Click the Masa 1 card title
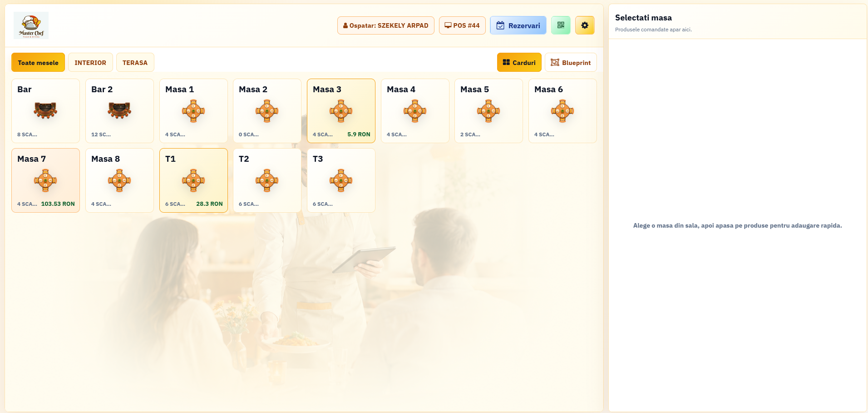 (179, 90)
